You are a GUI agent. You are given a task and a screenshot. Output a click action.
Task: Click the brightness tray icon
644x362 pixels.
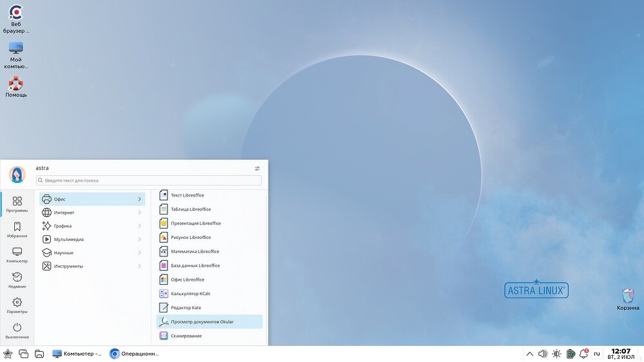pyautogui.click(x=556, y=354)
